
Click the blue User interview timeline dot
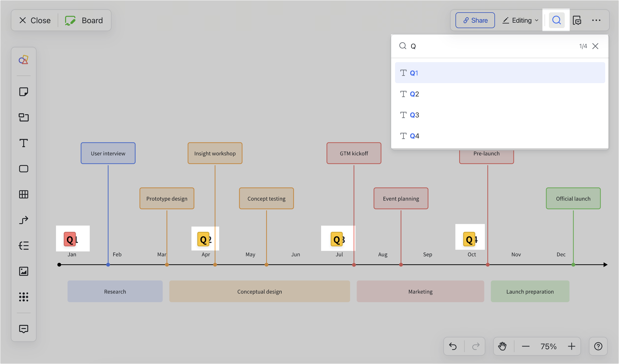[x=108, y=265]
